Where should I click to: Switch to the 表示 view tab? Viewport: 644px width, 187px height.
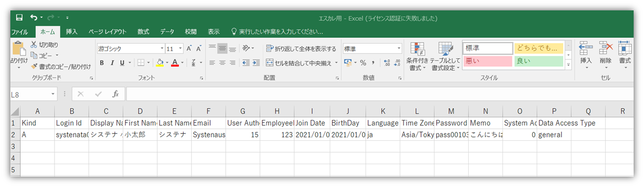click(x=214, y=32)
